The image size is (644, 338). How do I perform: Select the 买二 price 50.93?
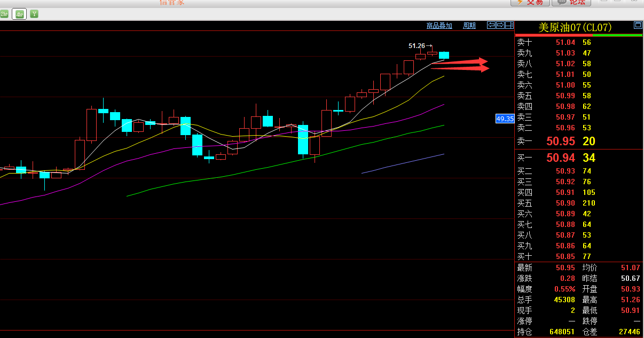[566, 171]
